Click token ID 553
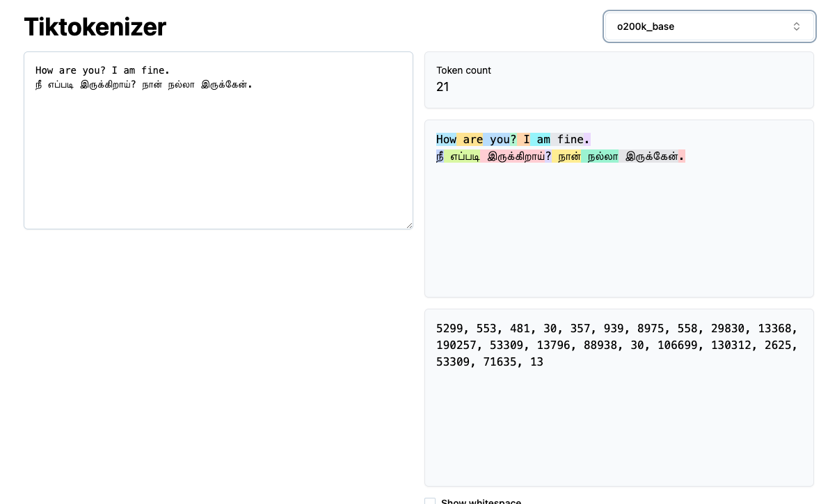The height and width of the screenshot is (504, 837). [x=486, y=329]
